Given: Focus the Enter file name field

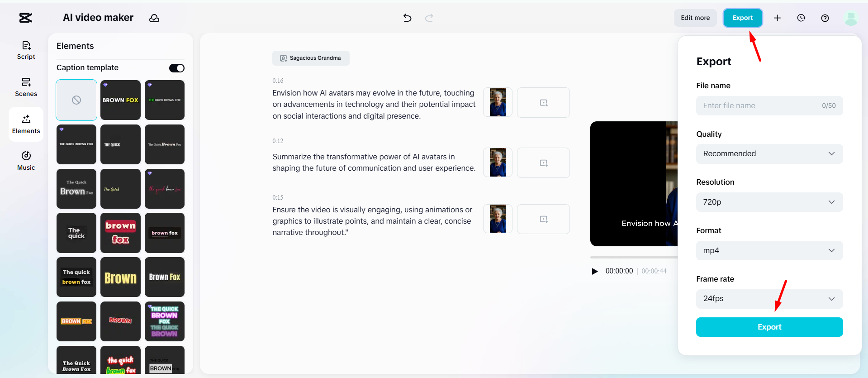Looking at the screenshot, I should (769, 105).
